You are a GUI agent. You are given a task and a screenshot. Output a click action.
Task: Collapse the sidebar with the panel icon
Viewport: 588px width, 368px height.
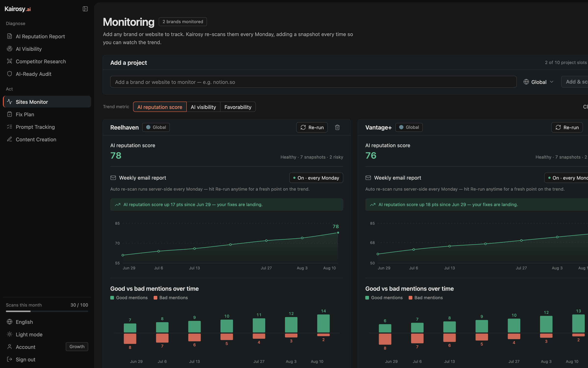(85, 9)
